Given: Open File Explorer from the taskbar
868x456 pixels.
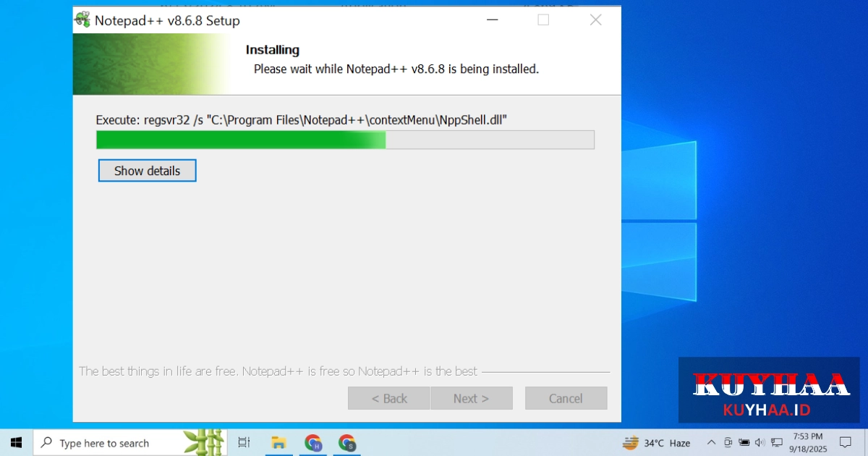Looking at the screenshot, I should point(277,442).
